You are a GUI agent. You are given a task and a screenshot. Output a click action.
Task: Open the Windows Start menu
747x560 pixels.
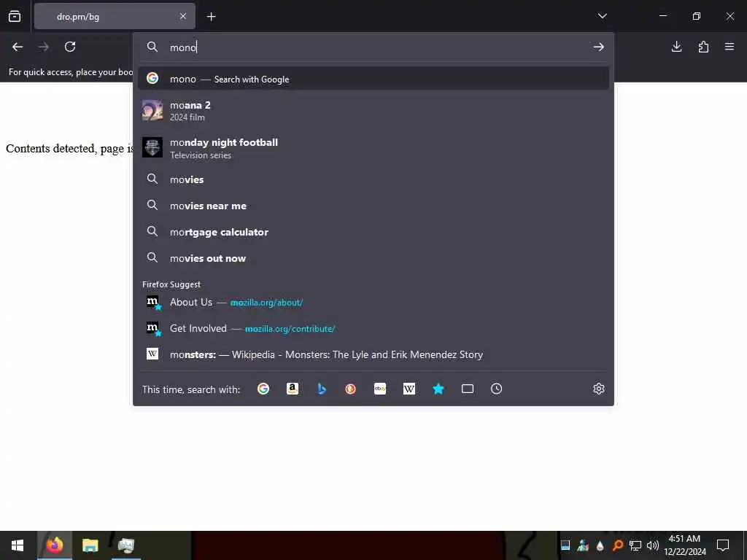[18, 545]
